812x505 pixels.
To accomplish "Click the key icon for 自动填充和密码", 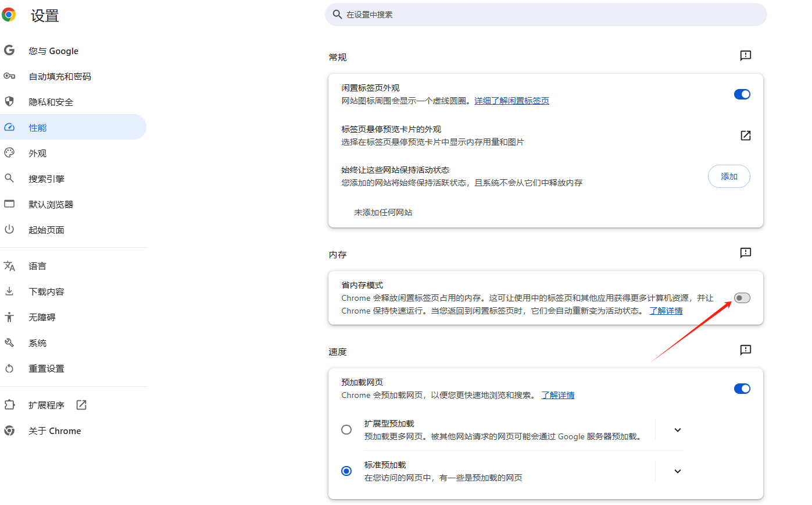I will 9,76.
